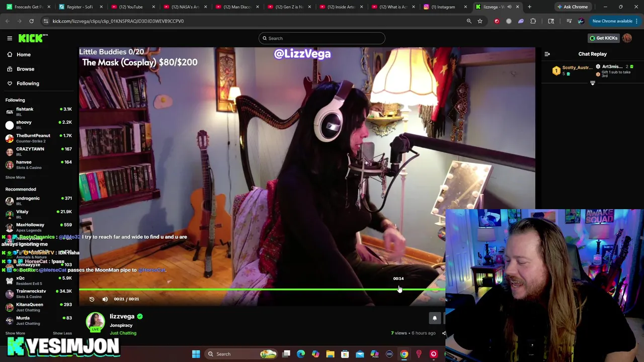Click Windows taskbar Search box

point(242,354)
